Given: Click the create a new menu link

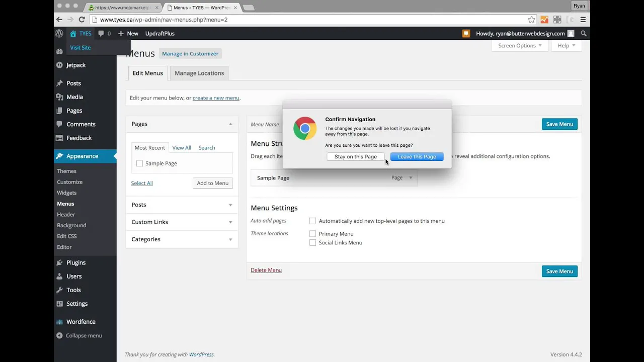Looking at the screenshot, I should (x=216, y=98).
